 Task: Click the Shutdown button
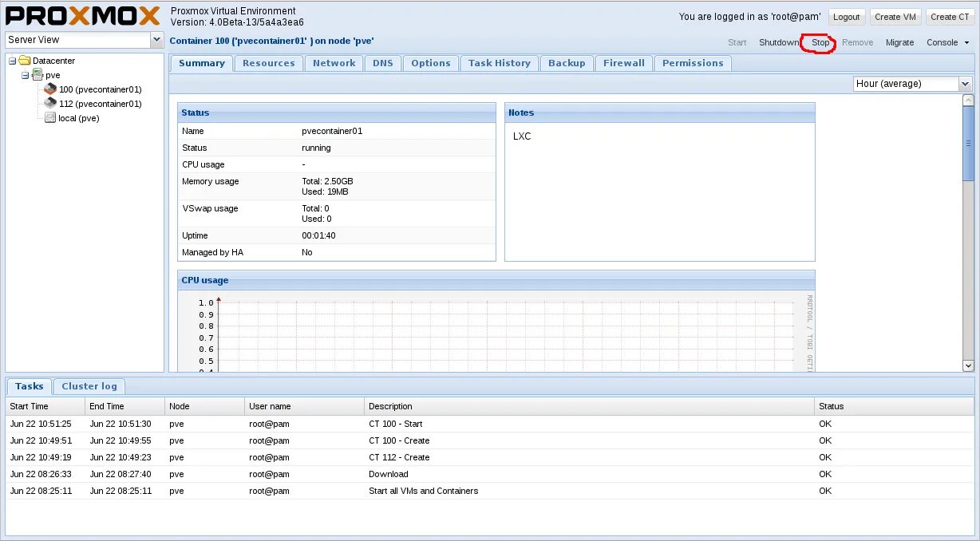(x=778, y=43)
